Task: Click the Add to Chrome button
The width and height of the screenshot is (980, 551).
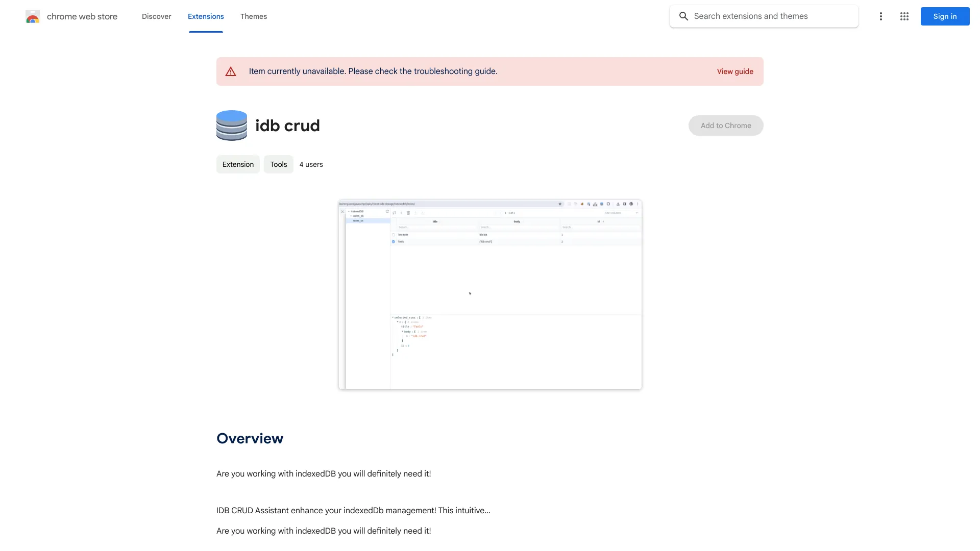Action: [725, 126]
